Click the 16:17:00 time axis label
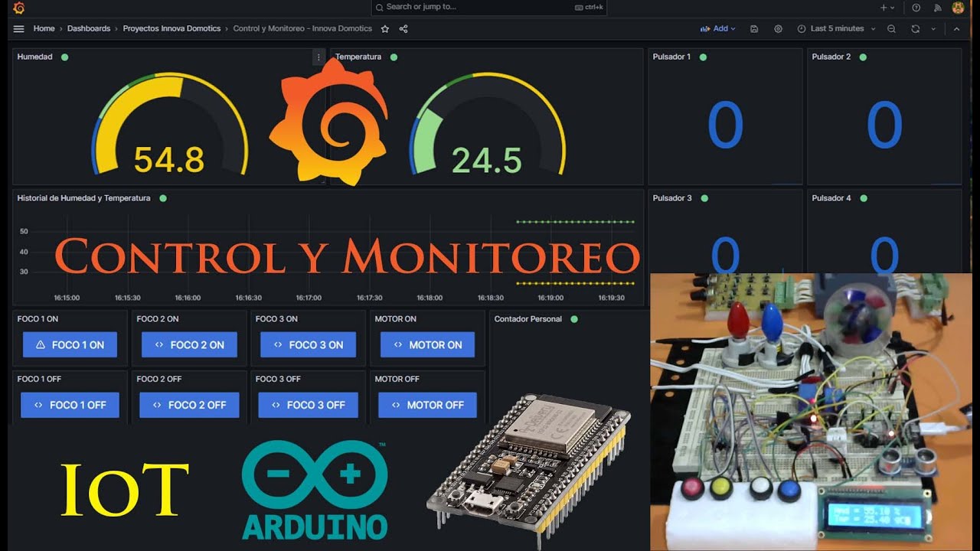Screen dimensions: 980x551 coord(309,298)
